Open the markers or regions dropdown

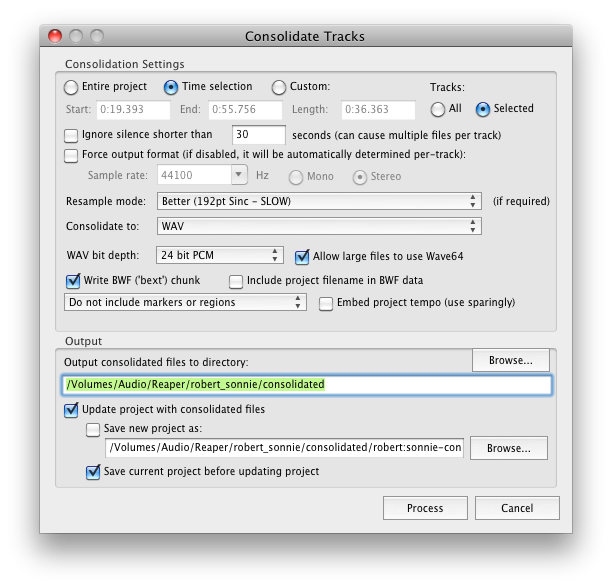coord(185,302)
